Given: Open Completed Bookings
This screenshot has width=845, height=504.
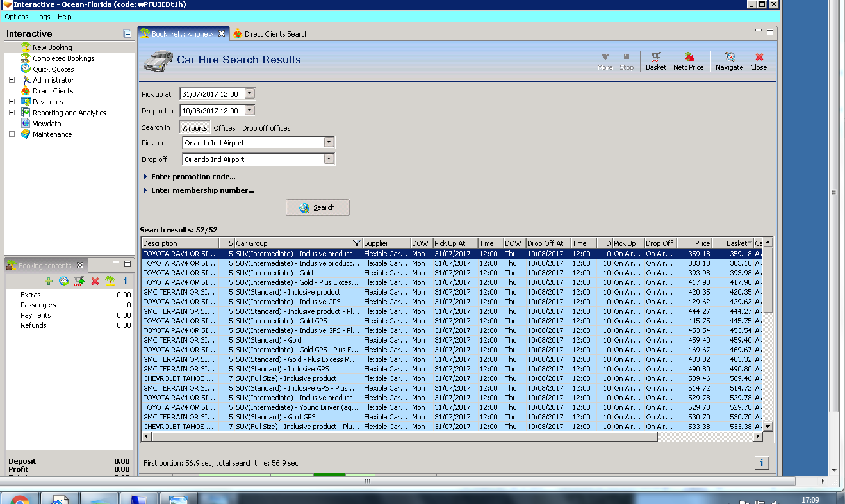Looking at the screenshot, I should click(x=63, y=58).
